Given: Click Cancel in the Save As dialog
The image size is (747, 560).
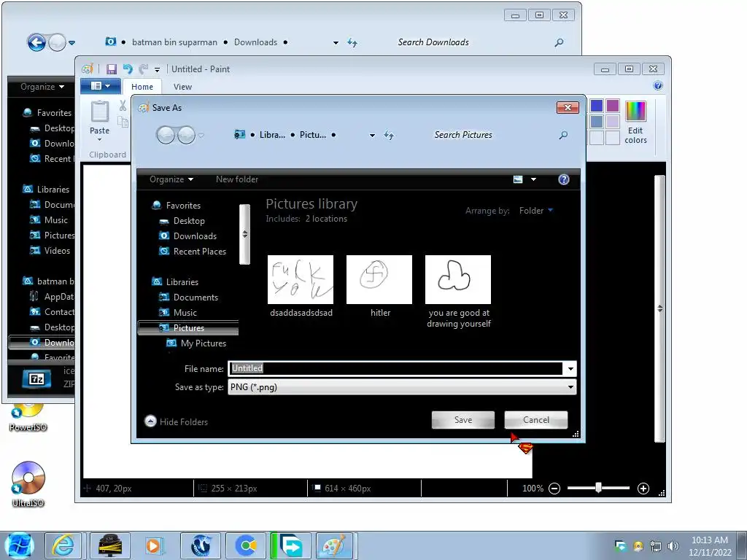Looking at the screenshot, I should click(536, 419).
